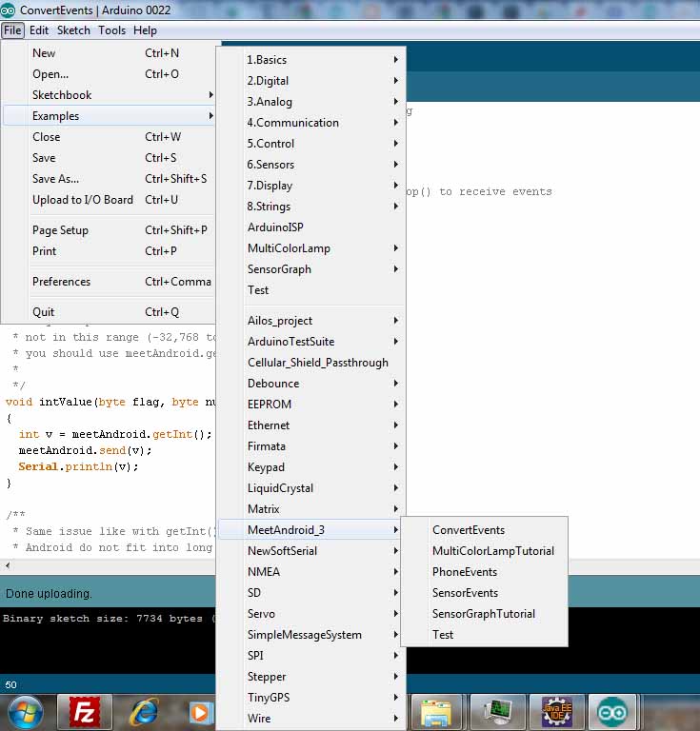700x731 pixels.
Task: Open the Cellular_Shield_Passthrough example
Action: pyautogui.click(x=311, y=363)
